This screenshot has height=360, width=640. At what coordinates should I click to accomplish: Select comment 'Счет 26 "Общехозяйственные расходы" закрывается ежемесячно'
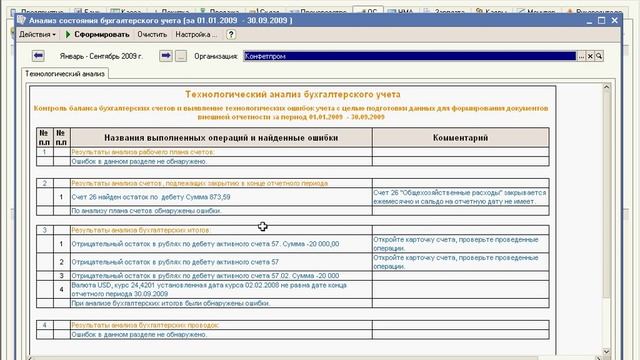pyautogui.click(x=460, y=197)
